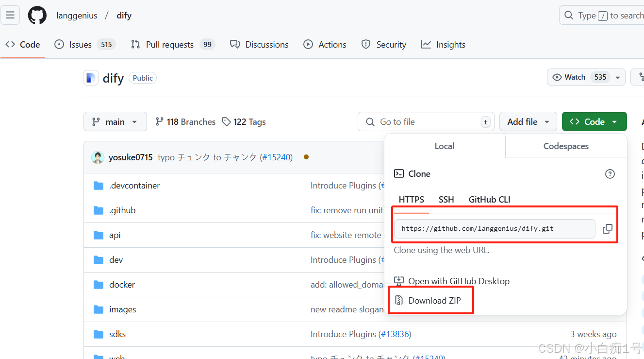Open the Discussions tab
The image size is (644, 359).
click(x=259, y=45)
